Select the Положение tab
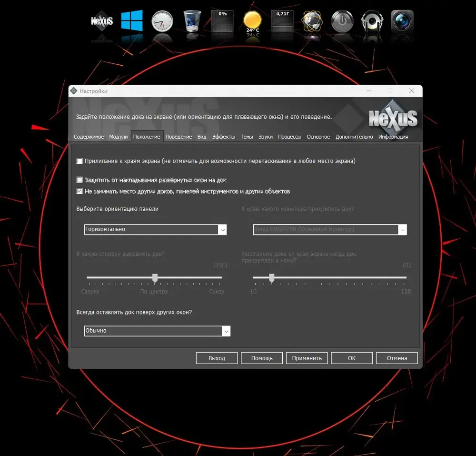The height and width of the screenshot is (456, 476). click(x=147, y=137)
